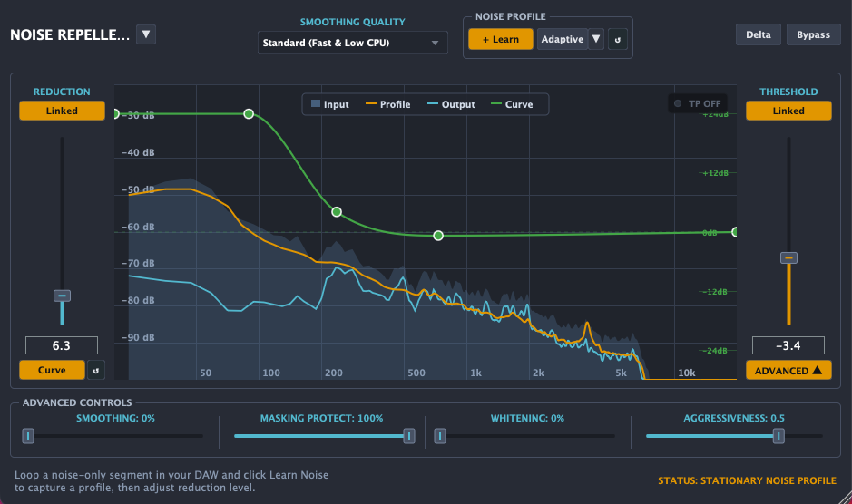Enable Delta listening mode
This screenshot has width=852, height=504.
758,34
